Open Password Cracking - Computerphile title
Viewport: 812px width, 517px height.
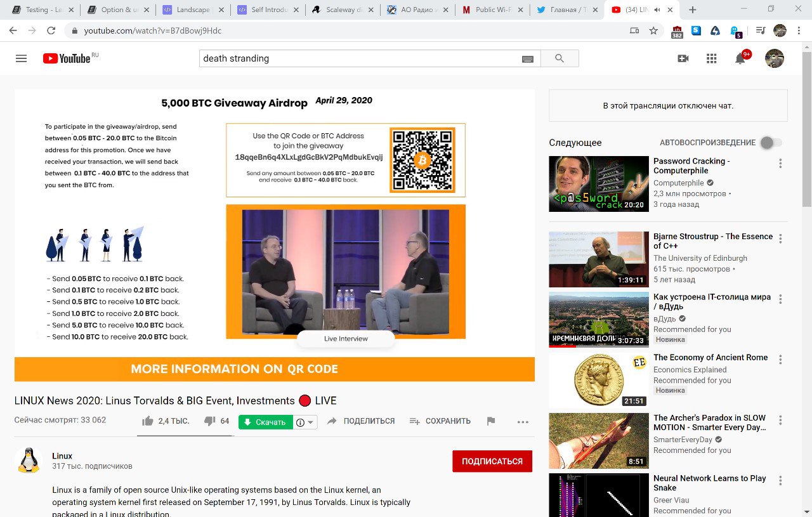coord(691,166)
